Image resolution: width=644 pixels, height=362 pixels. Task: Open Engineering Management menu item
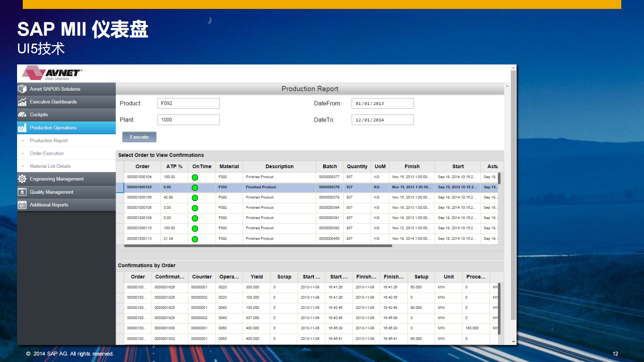[x=66, y=179]
